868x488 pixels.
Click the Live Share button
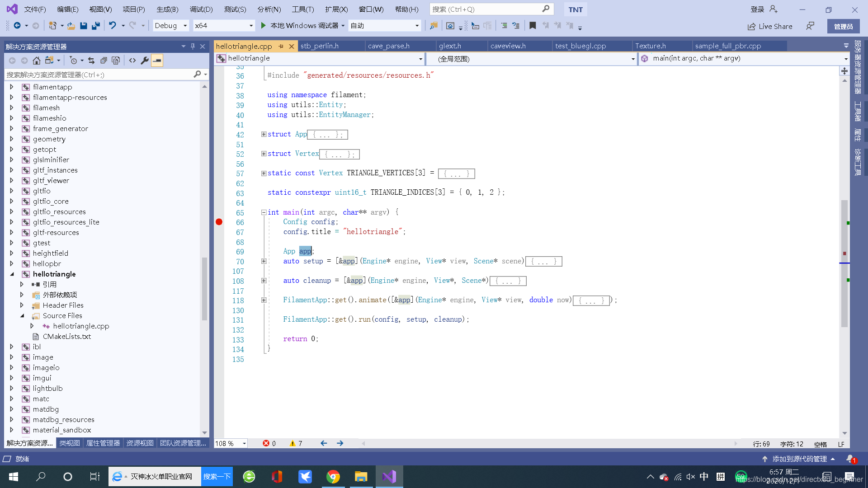(x=770, y=26)
